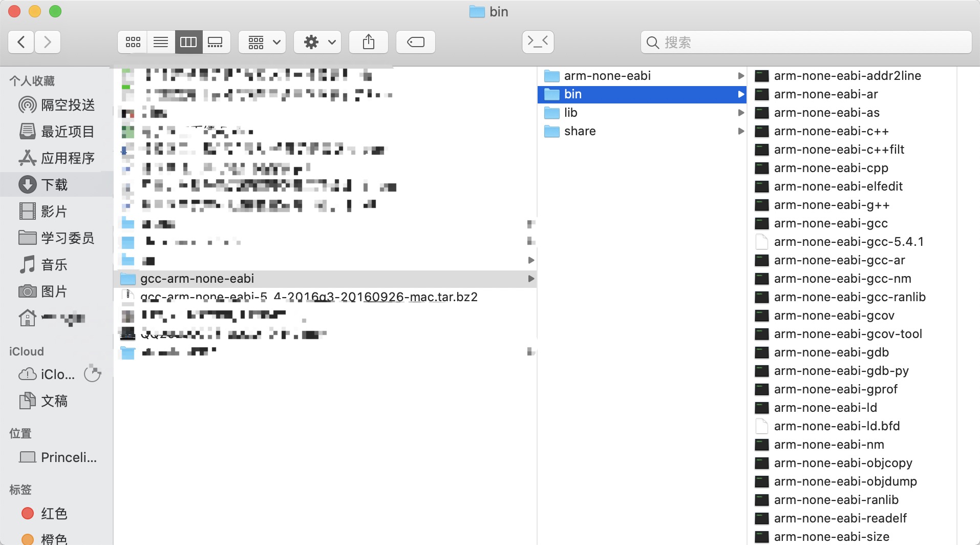Select the bin folder row

[x=642, y=94]
